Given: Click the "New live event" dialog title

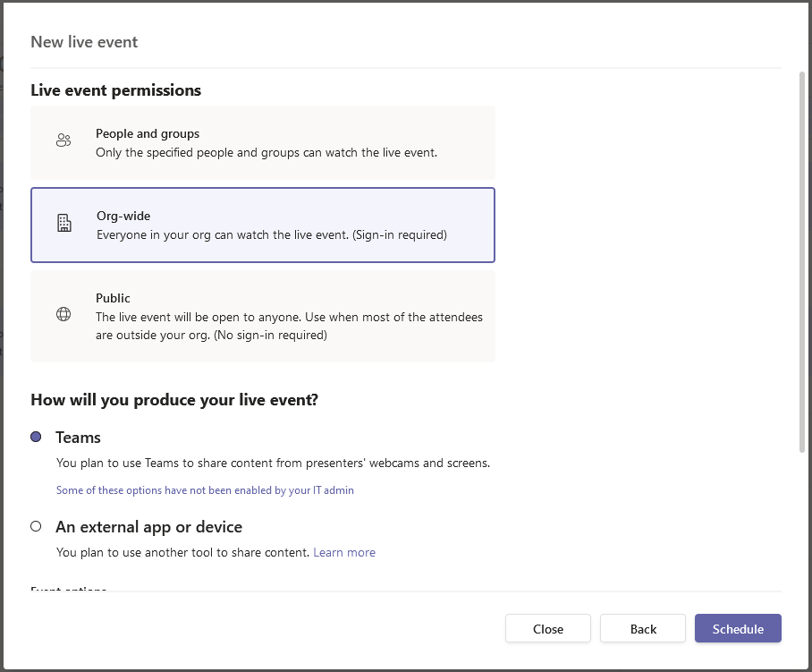Looking at the screenshot, I should [x=84, y=42].
